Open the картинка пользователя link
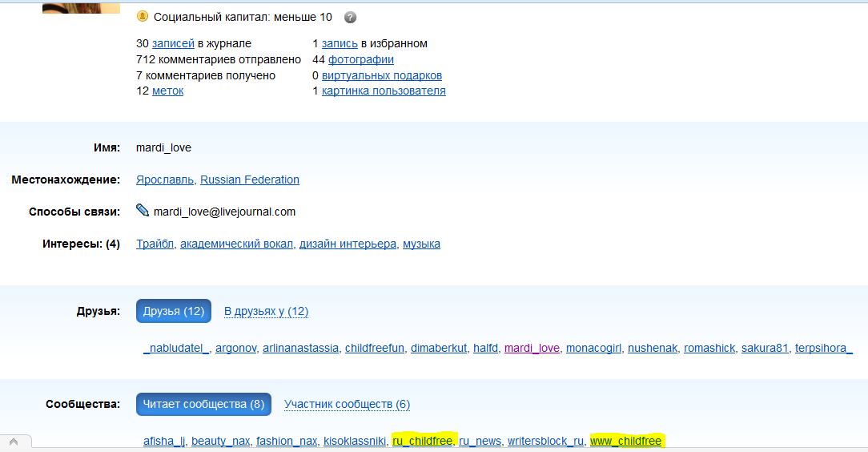The width and height of the screenshot is (868, 452). point(384,91)
